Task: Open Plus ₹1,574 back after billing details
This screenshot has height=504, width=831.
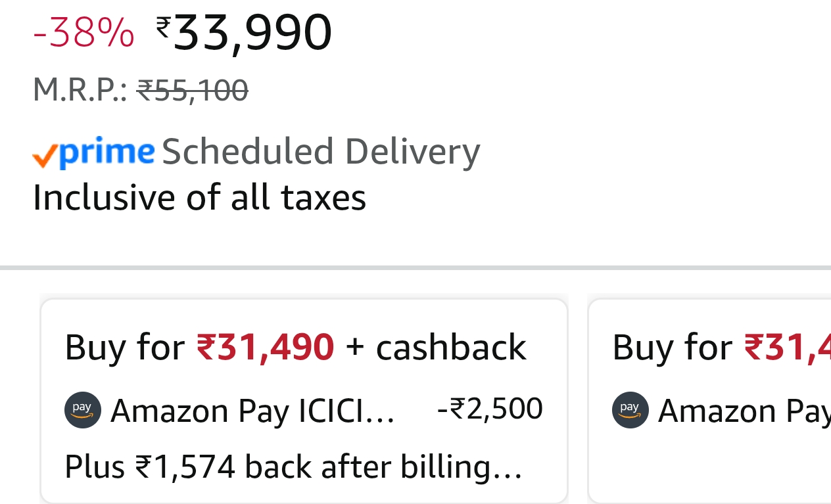Action: click(293, 467)
